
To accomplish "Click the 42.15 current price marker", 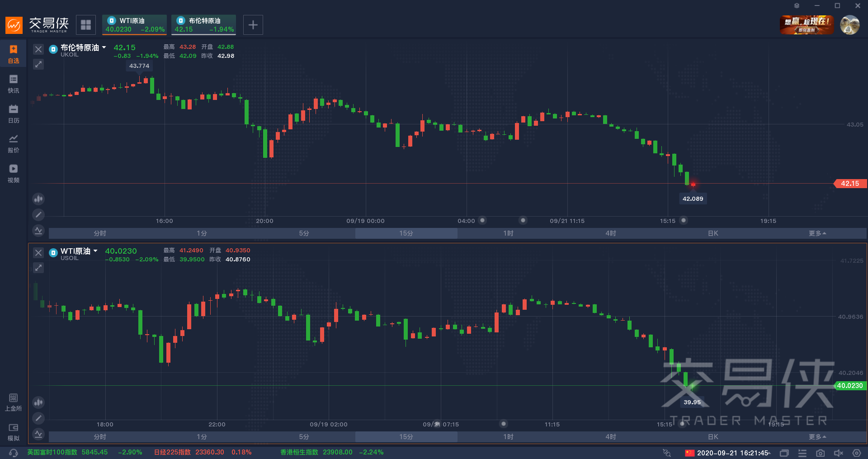I will [849, 184].
